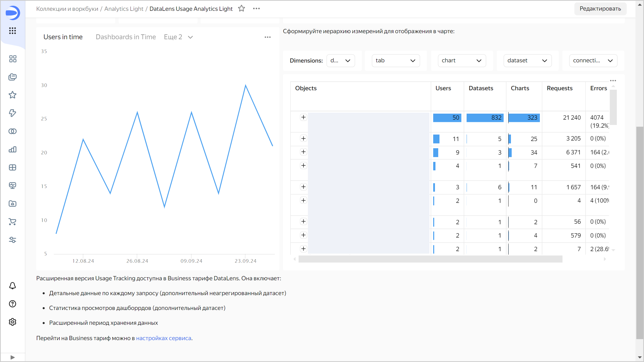Open Help with the question mark icon
The image size is (644, 362).
tap(12, 304)
